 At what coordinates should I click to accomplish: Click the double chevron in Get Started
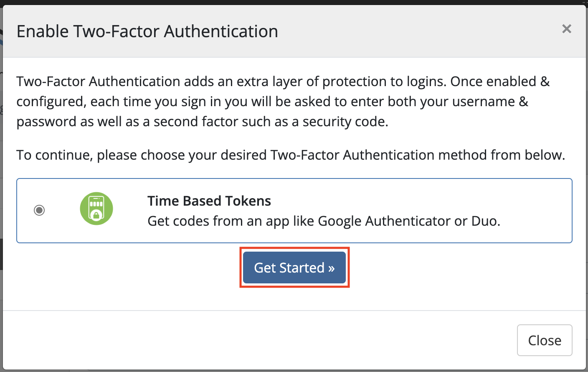(331, 268)
